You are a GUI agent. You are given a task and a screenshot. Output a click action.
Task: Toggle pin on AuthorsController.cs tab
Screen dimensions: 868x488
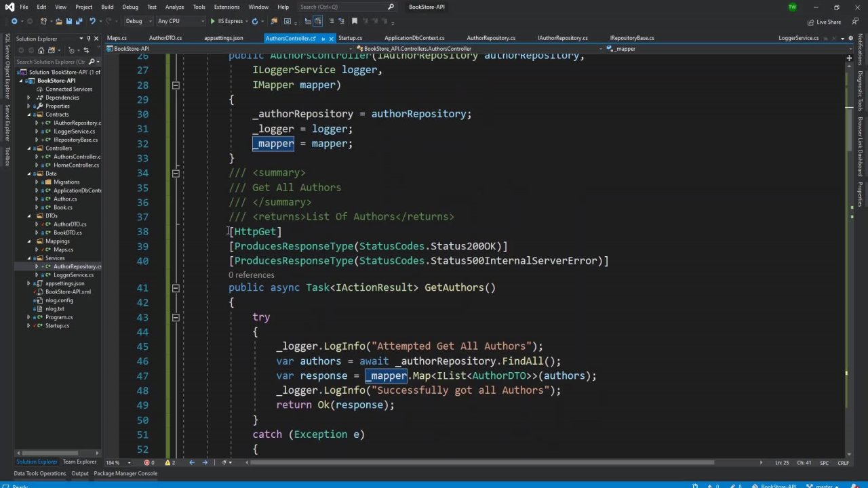pos(323,39)
